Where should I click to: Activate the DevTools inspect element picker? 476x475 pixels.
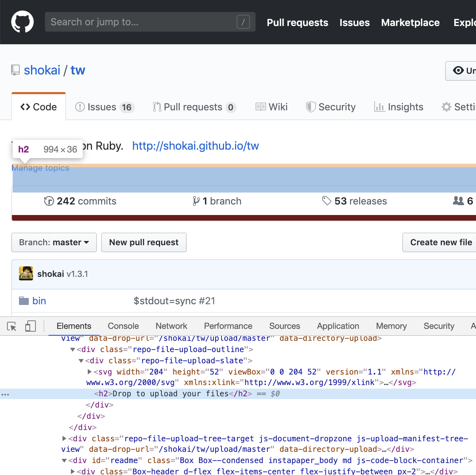coord(12,326)
